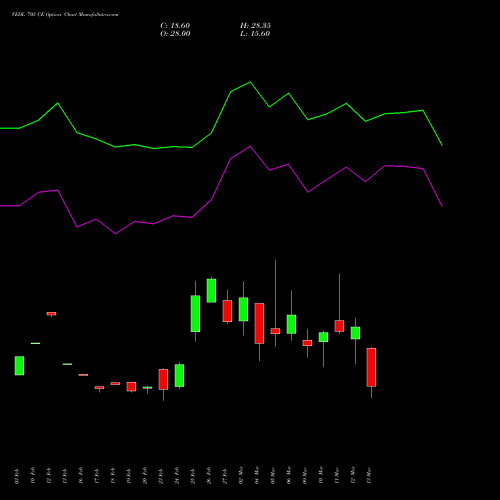Click the 06 Mar date label
Image resolution: width=500 pixels, height=500 pixels.
pos(289,475)
